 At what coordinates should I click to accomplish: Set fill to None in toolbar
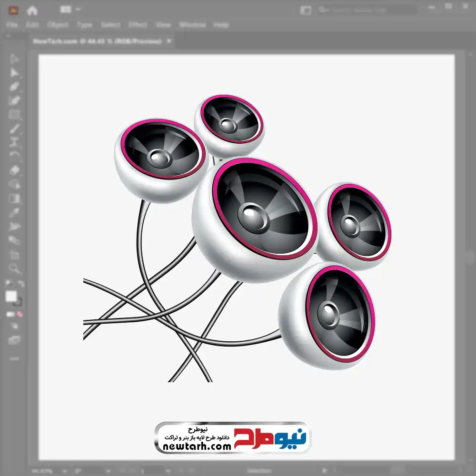click(x=20, y=314)
